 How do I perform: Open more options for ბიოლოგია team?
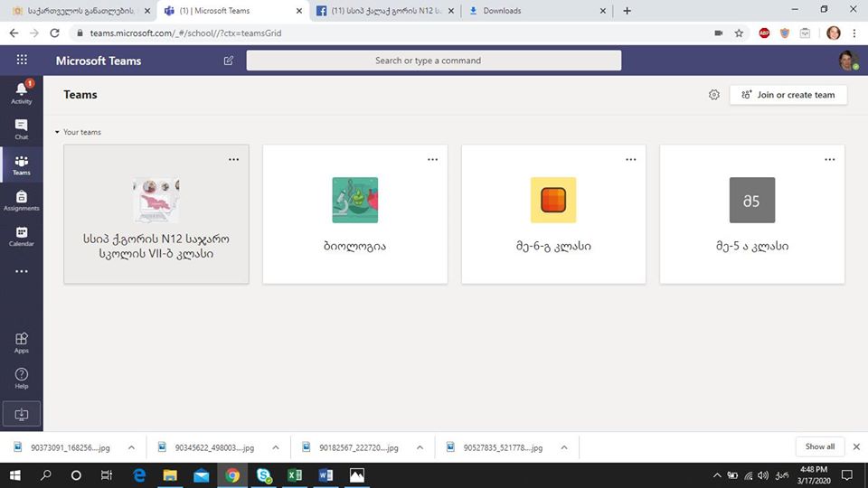point(432,159)
